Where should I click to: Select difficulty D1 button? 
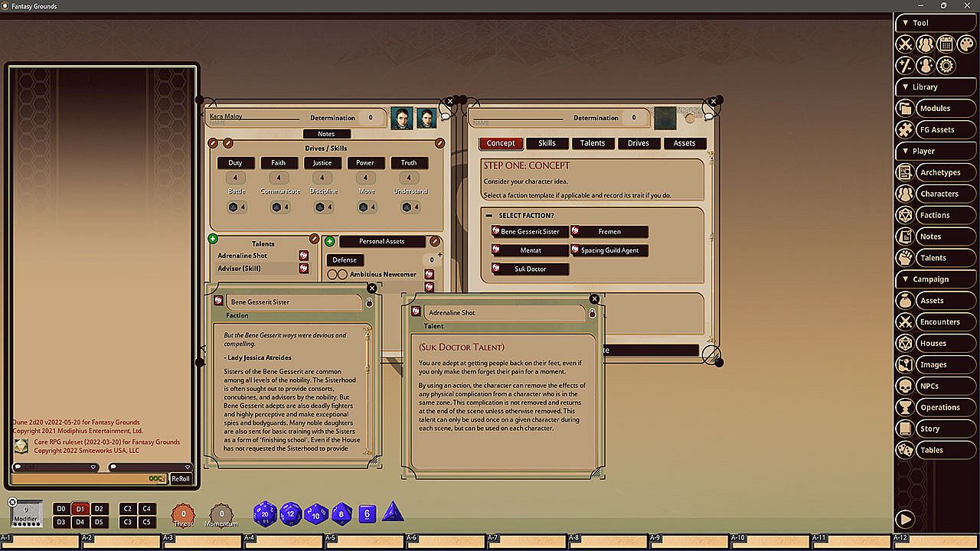tap(80, 509)
